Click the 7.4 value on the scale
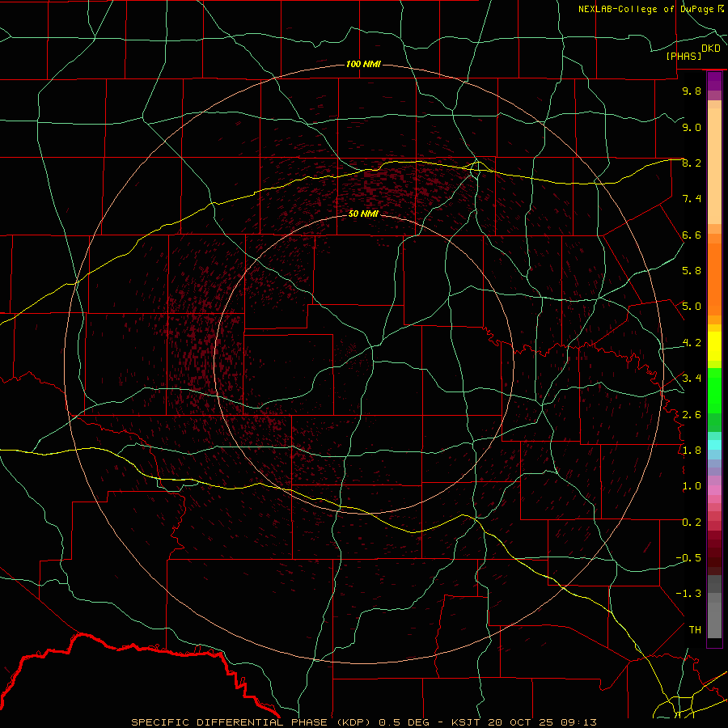The width and height of the screenshot is (728, 728). [x=692, y=199]
